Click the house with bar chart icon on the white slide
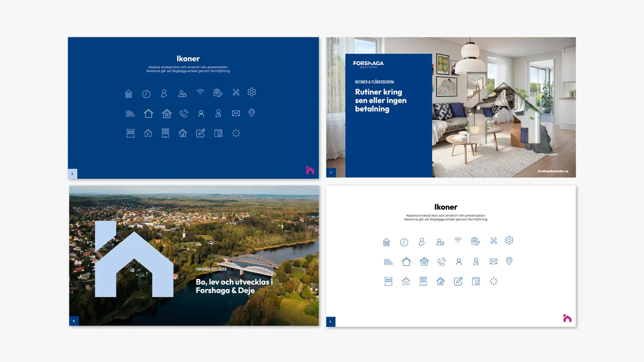The width and height of the screenshot is (644, 362). coord(440,281)
